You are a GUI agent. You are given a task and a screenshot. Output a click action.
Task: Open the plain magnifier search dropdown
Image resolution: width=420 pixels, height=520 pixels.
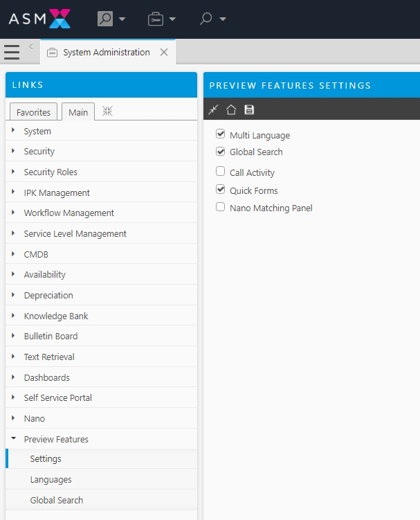(212, 19)
